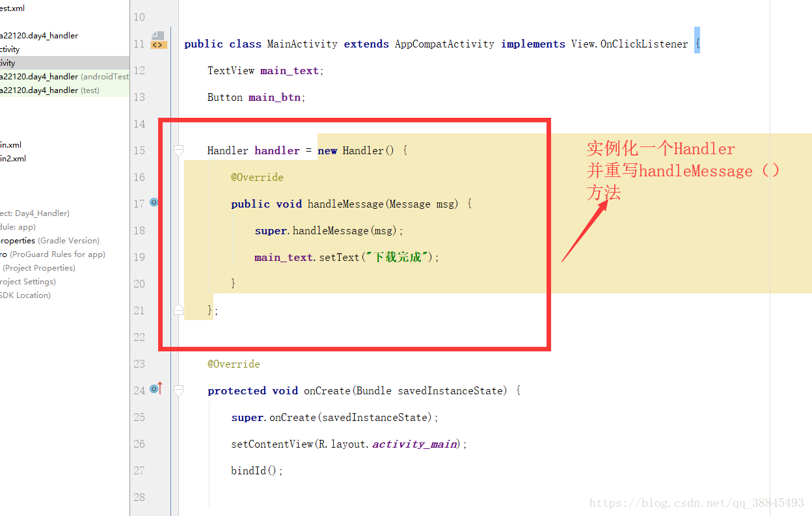Viewport: 812px width, 516px height.
Task: Open the Project Properties gradle entry
Action: click(39, 268)
